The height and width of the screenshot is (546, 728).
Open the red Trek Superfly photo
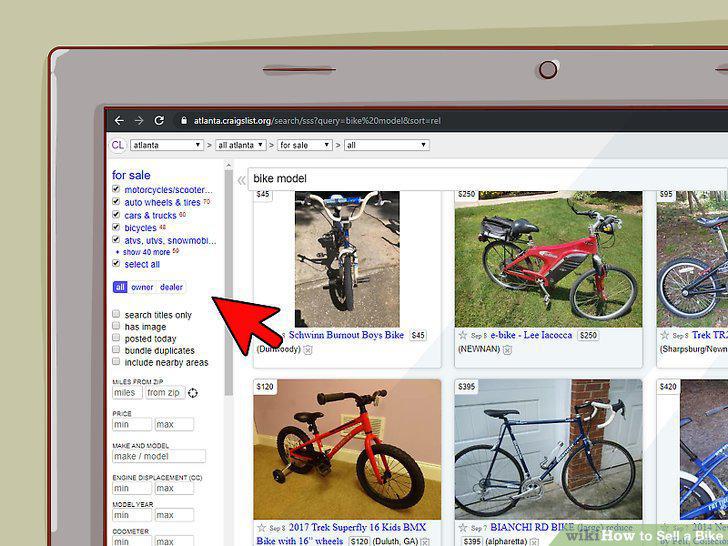pyautogui.click(x=347, y=450)
